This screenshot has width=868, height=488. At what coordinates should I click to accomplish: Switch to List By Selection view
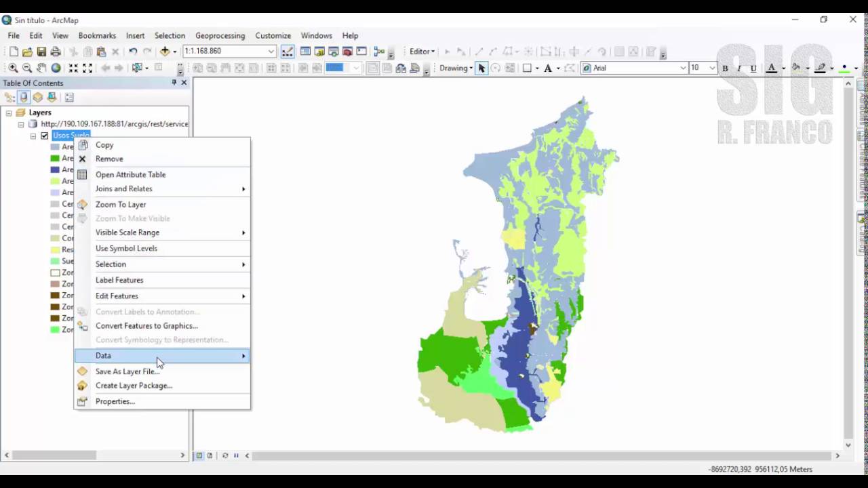pyautogui.click(x=52, y=98)
